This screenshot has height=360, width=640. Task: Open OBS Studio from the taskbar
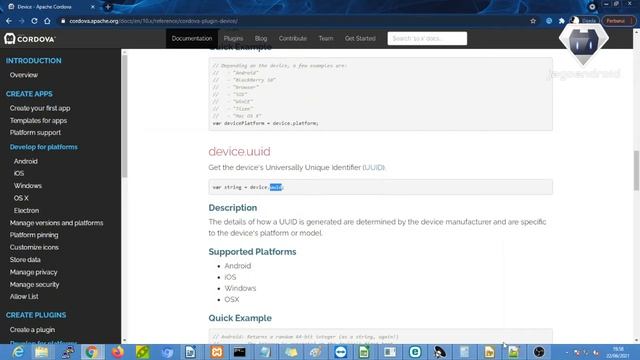539,352
